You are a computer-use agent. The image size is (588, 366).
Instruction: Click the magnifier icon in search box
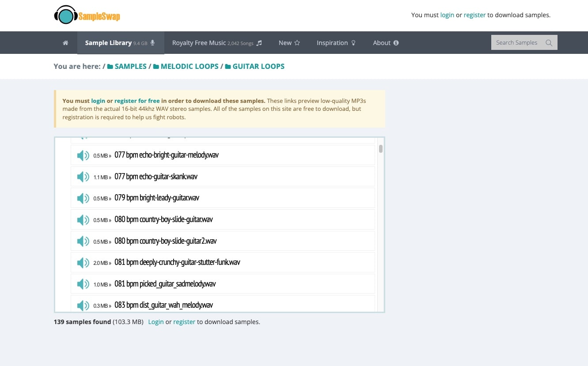(x=549, y=43)
